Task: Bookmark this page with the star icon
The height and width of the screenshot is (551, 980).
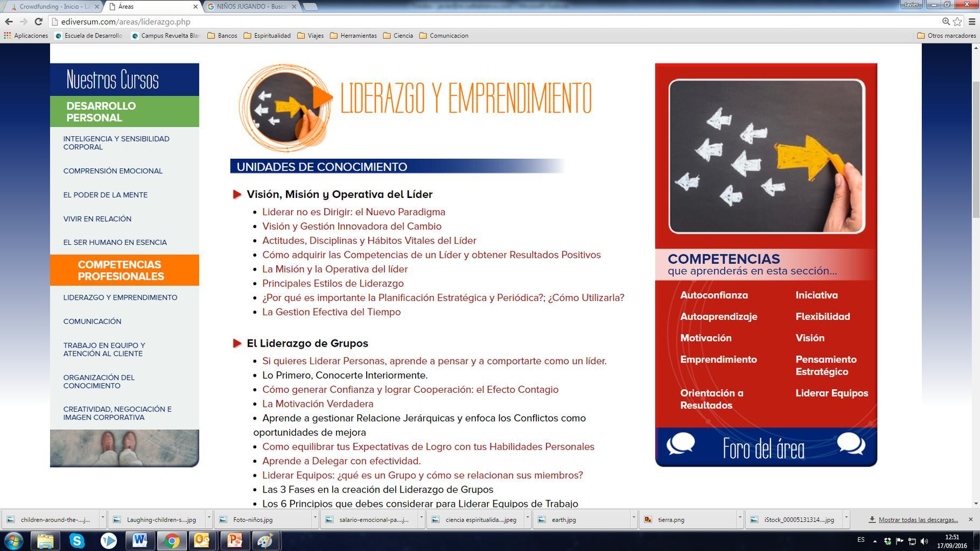Action: (x=957, y=22)
